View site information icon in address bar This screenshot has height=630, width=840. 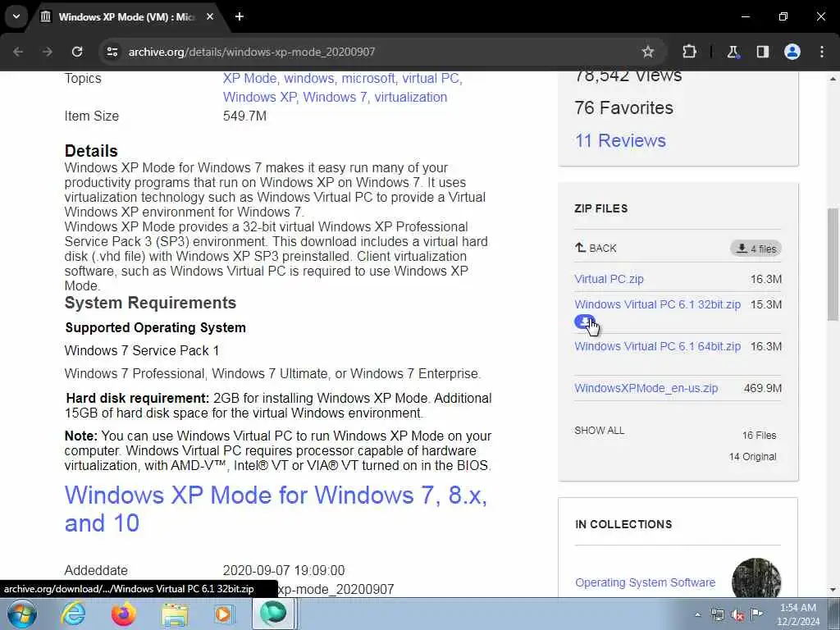(x=112, y=52)
